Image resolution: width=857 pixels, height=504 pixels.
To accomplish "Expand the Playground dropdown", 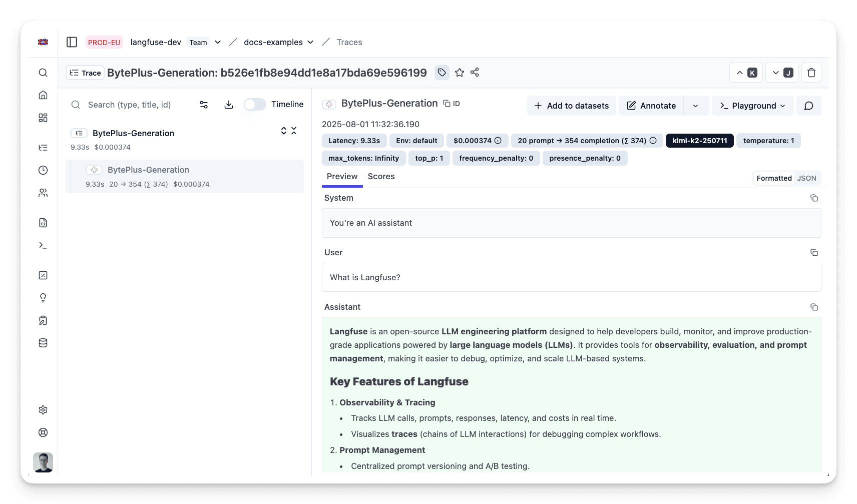I will pyautogui.click(x=752, y=106).
